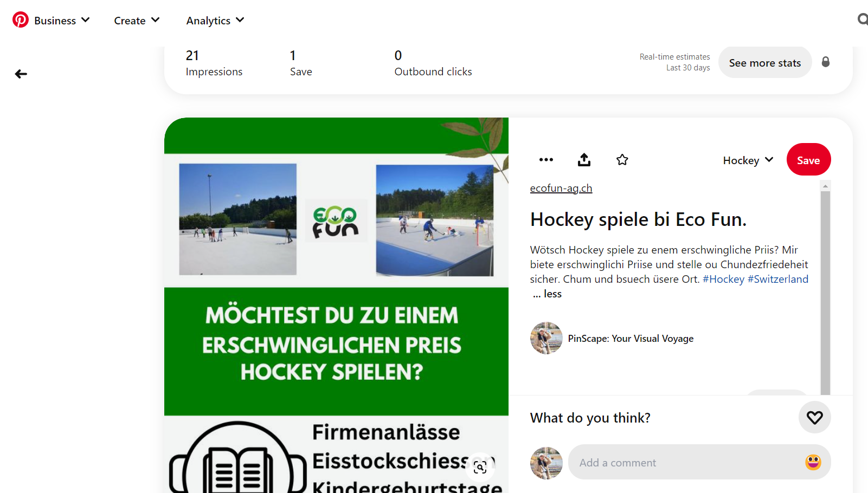Share the pin with upload arrow icon
The width and height of the screenshot is (868, 493).
[584, 160]
